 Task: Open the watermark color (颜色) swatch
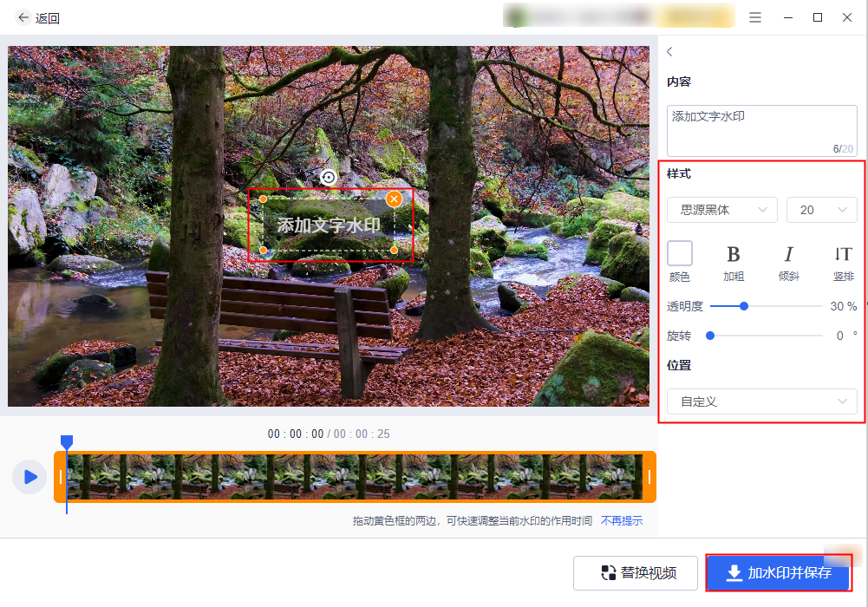(679, 253)
